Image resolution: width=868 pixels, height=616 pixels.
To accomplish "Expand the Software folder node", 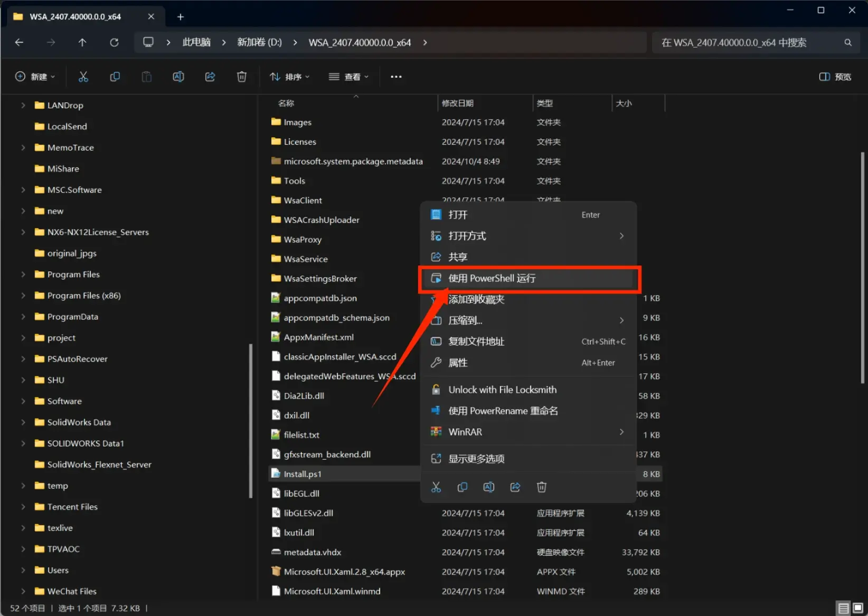I will pyautogui.click(x=23, y=401).
